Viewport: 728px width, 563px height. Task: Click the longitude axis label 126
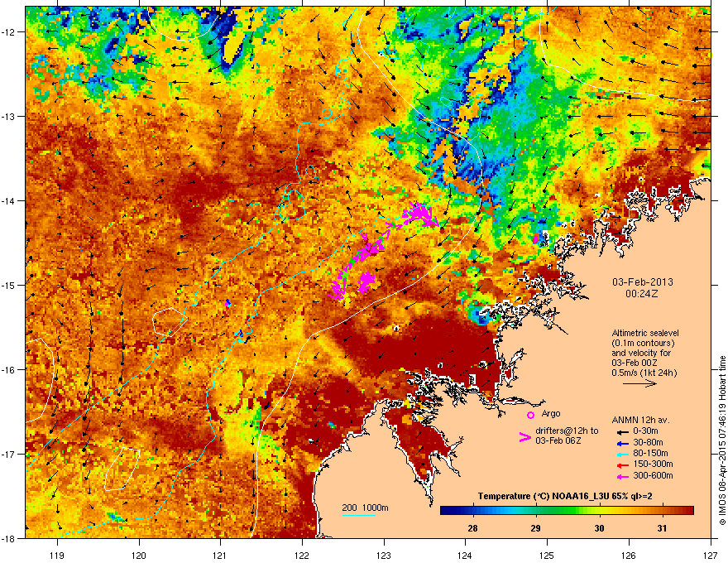point(629,555)
